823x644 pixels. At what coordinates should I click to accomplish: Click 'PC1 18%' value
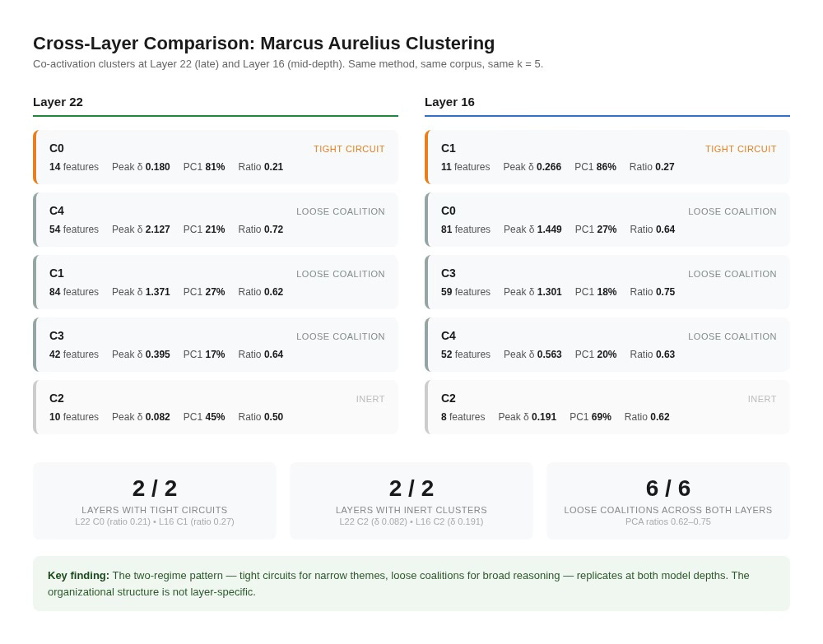[x=596, y=292]
